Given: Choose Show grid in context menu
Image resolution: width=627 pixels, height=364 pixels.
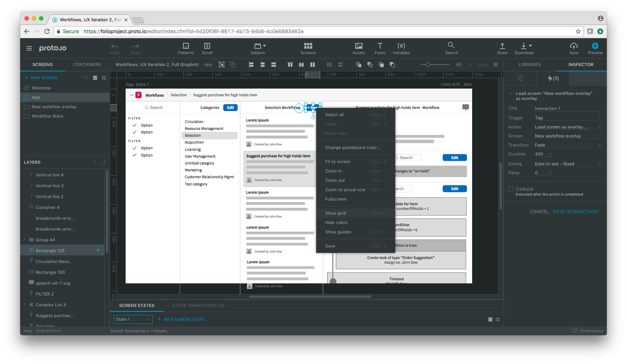Looking at the screenshot, I should (x=356, y=213).
